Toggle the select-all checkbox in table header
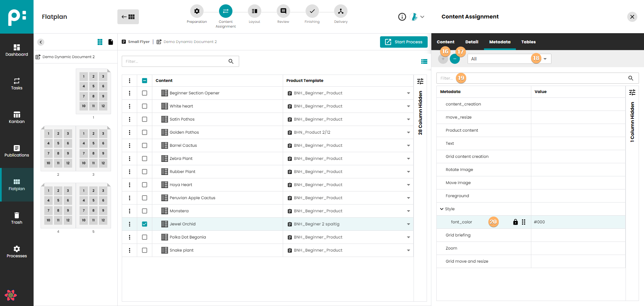Image resolution: width=644 pixels, height=306 pixels. [145, 81]
